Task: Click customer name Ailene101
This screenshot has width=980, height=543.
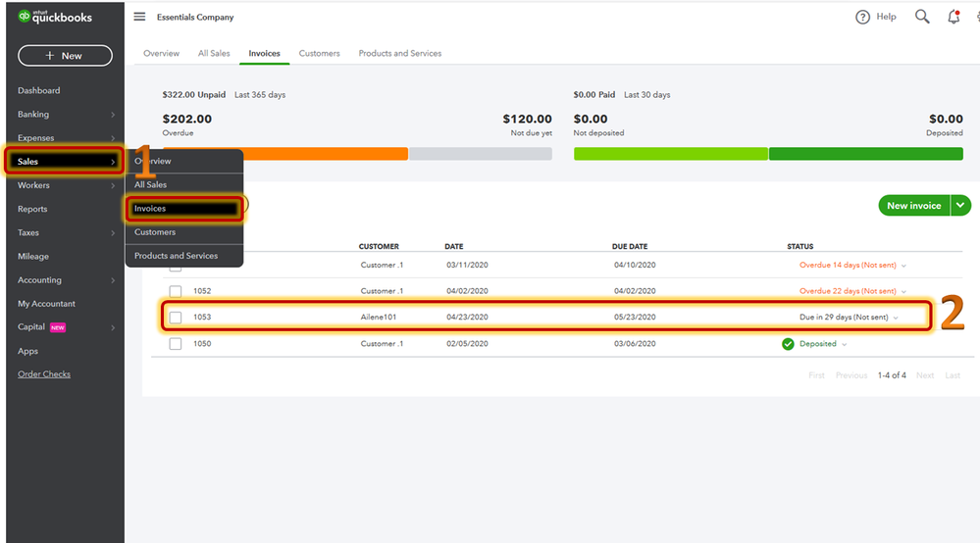Action: tap(378, 317)
